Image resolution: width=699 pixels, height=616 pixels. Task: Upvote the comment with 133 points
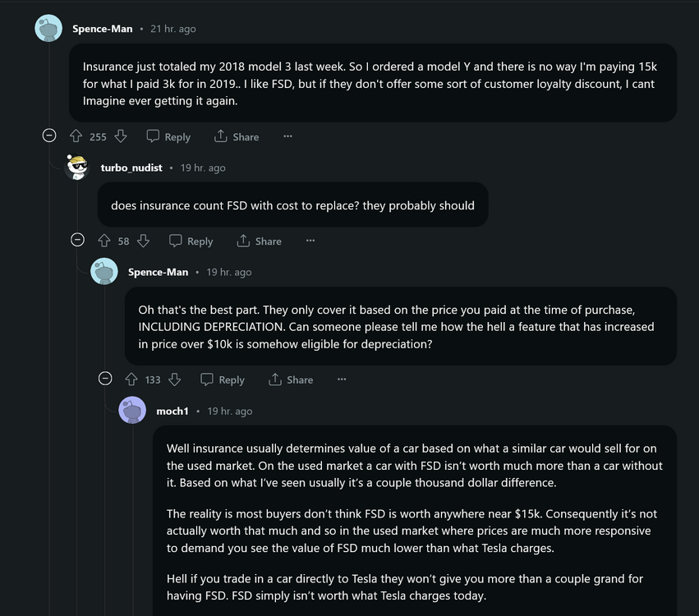(131, 379)
